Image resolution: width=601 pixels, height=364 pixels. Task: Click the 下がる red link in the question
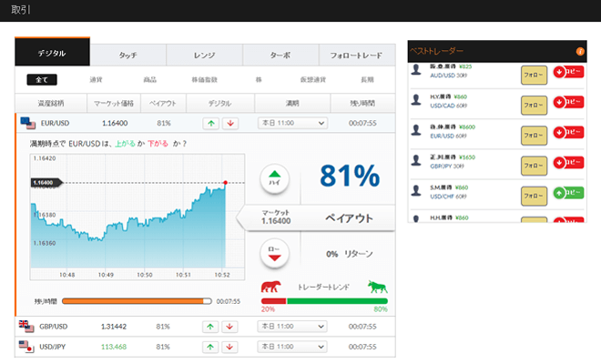tap(158, 144)
